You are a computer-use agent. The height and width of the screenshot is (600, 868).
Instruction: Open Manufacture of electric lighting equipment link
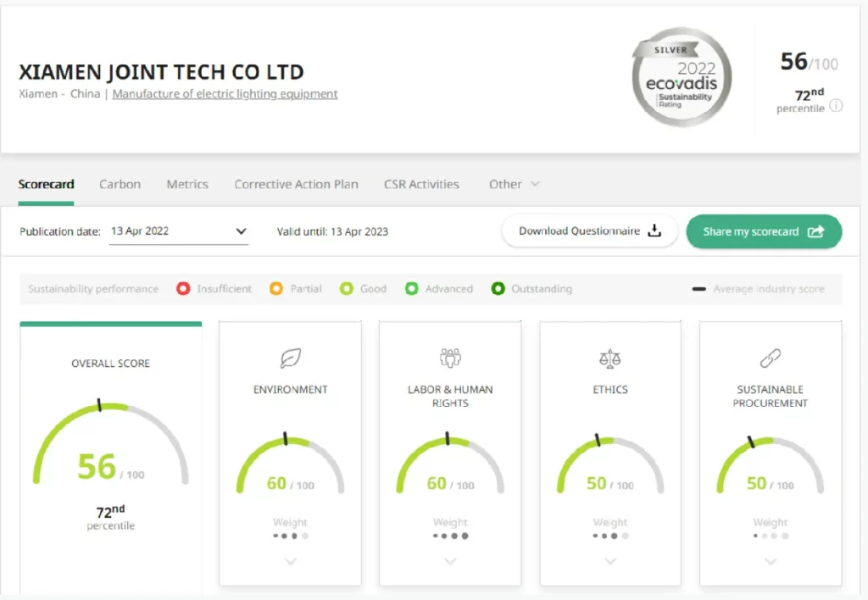[x=225, y=94]
